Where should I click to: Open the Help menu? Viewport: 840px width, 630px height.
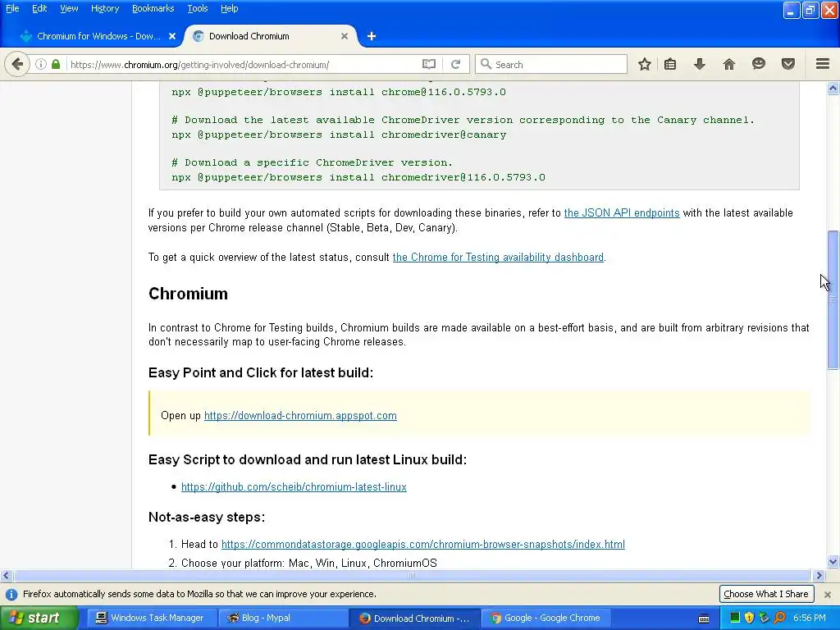[229, 8]
